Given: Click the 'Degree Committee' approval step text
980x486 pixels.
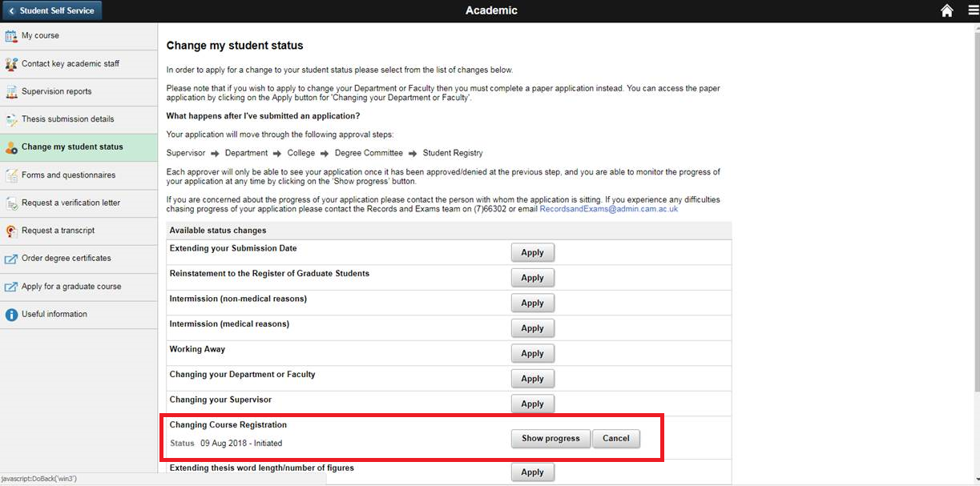Looking at the screenshot, I should point(369,153).
